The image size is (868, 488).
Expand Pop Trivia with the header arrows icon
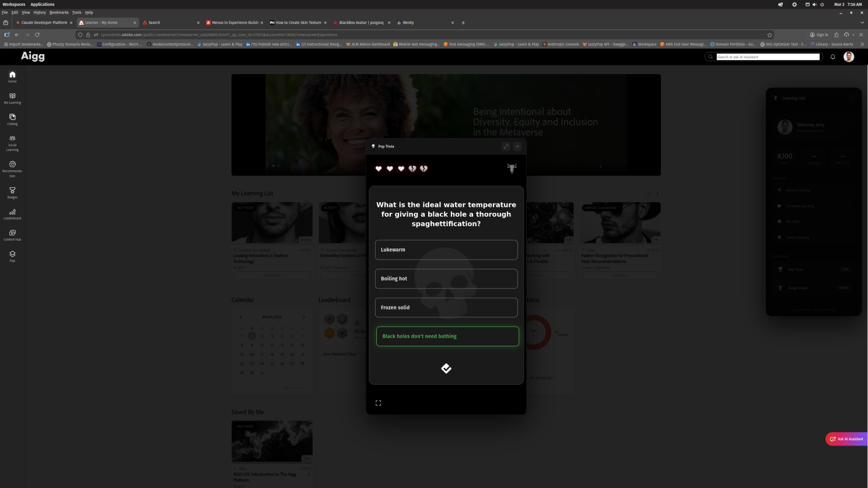tap(506, 146)
